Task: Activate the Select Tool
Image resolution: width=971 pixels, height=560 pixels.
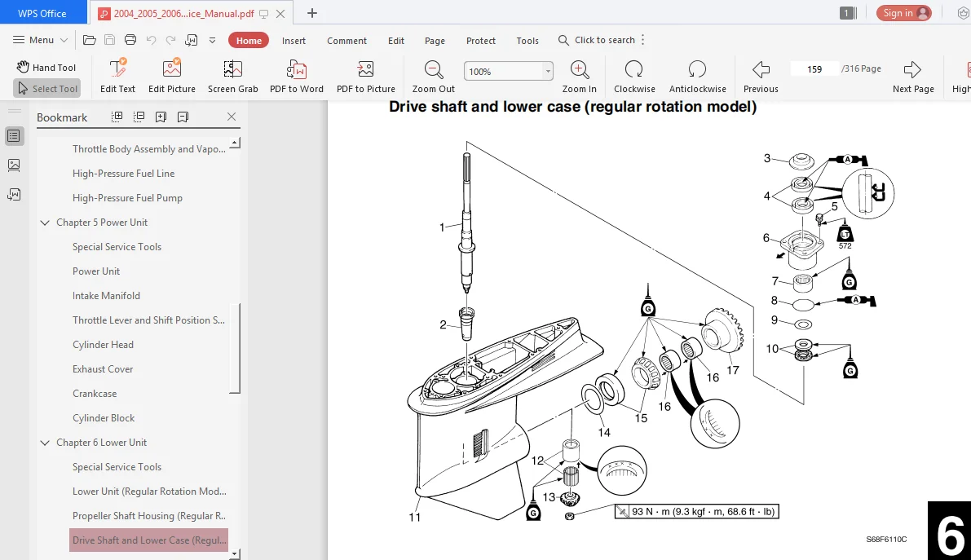Action: point(47,89)
